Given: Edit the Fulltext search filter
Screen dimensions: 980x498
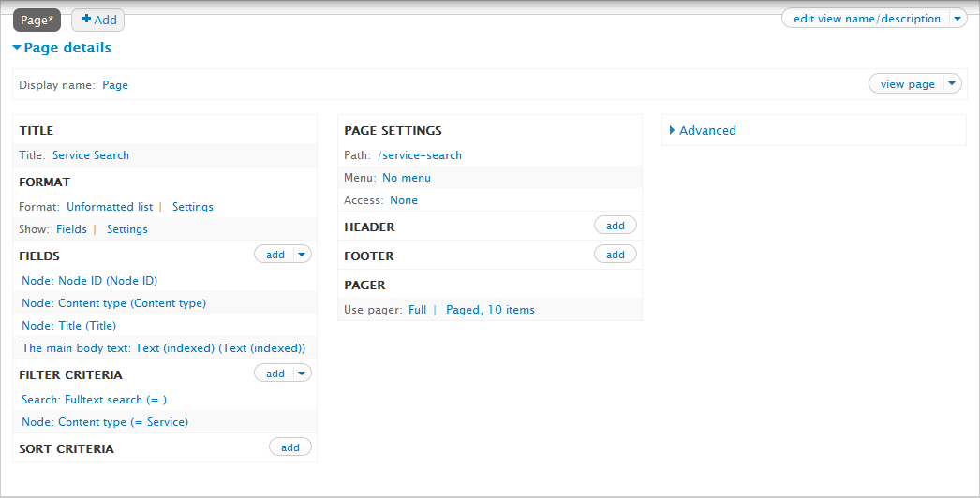Looking at the screenshot, I should tap(94, 400).
